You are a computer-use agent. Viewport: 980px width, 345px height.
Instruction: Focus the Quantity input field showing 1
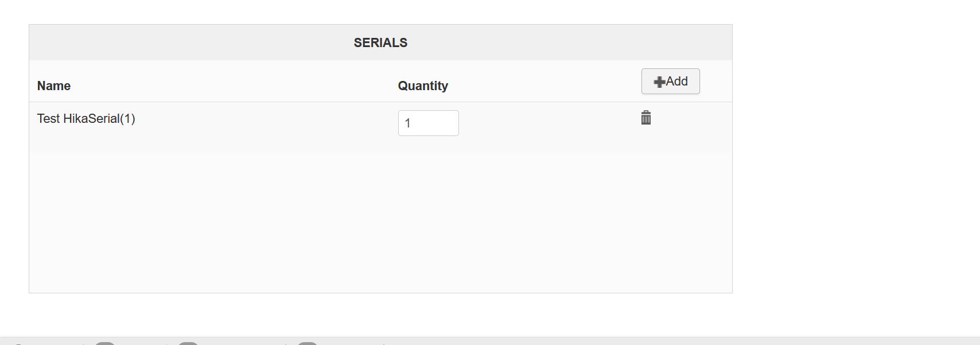[428, 123]
